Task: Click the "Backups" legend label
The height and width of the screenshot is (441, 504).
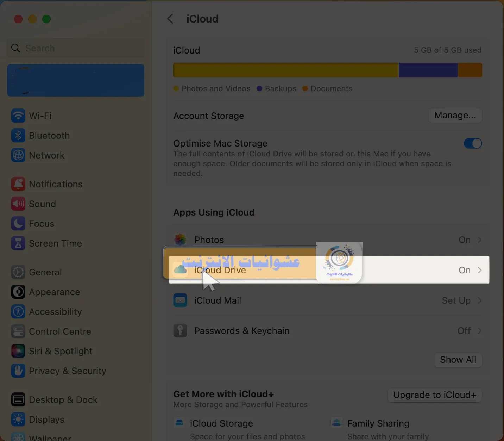Action: coord(281,88)
